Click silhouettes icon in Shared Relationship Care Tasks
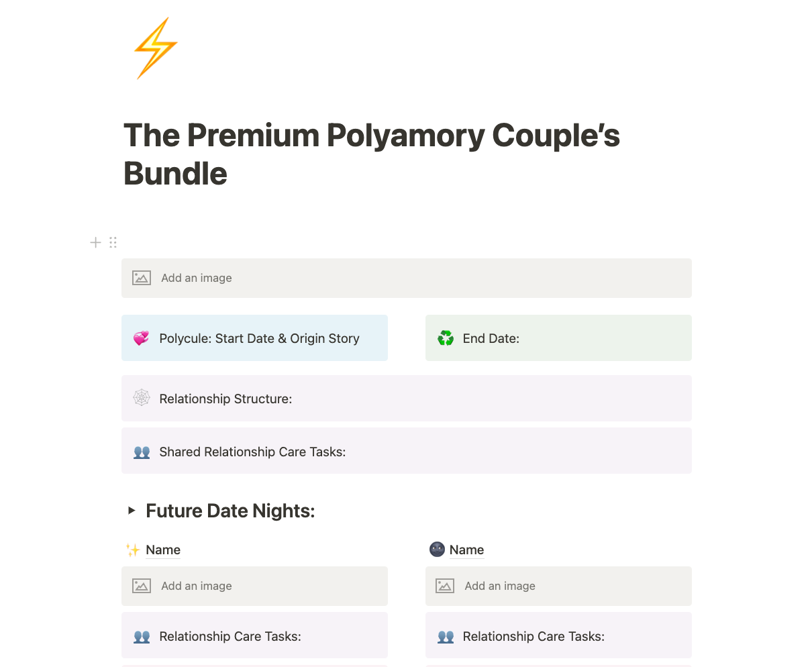Image resolution: width=812 pixels, height=667 pixels. [141, 452]
